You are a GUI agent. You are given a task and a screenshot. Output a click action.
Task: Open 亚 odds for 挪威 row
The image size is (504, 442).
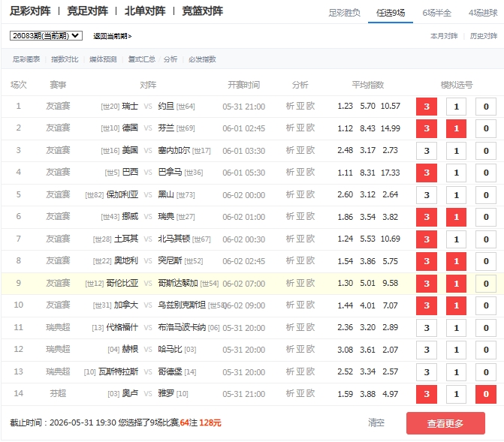300,217
